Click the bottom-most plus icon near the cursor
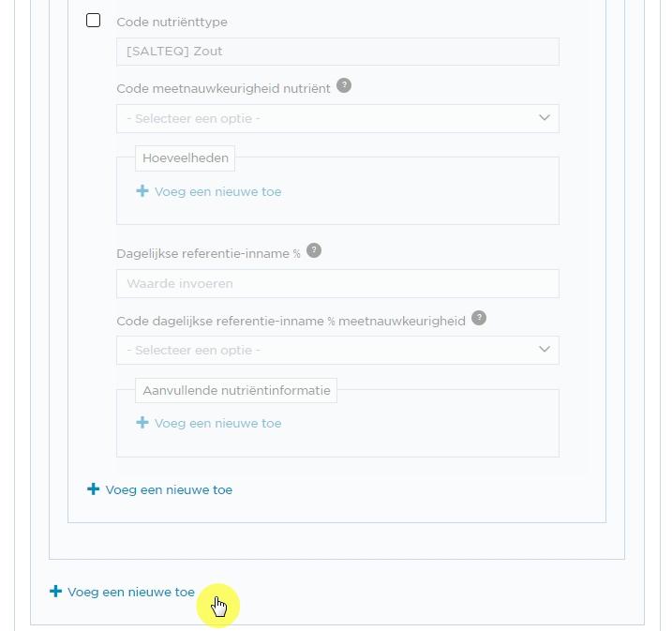672x631 pixels. click(x=55, y=592)
